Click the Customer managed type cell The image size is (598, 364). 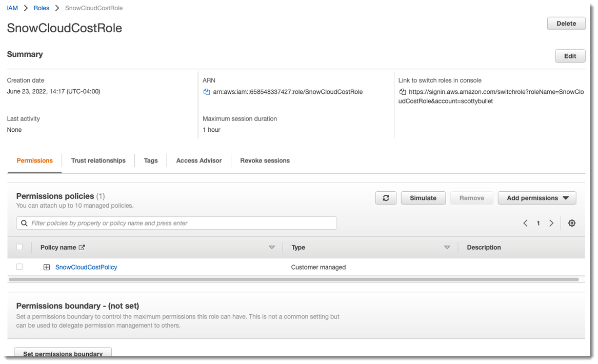318,267
